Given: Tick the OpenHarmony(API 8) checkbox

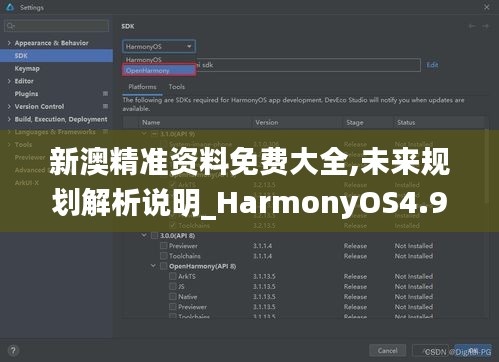Looking at the screenshot, I should click(x=163, y=266).
